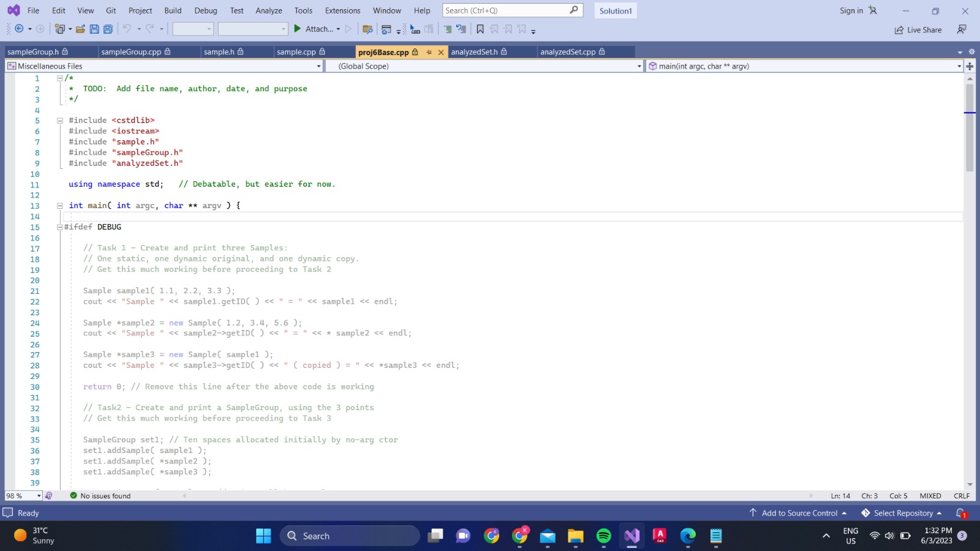
Task: Save all files using the Save All icon
Action: click(108, 29)
